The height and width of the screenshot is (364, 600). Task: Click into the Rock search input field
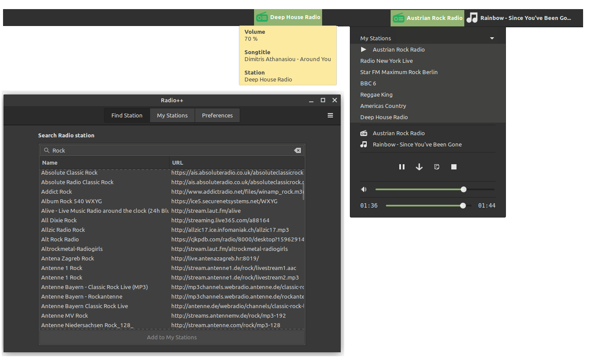tap(172, 150)
